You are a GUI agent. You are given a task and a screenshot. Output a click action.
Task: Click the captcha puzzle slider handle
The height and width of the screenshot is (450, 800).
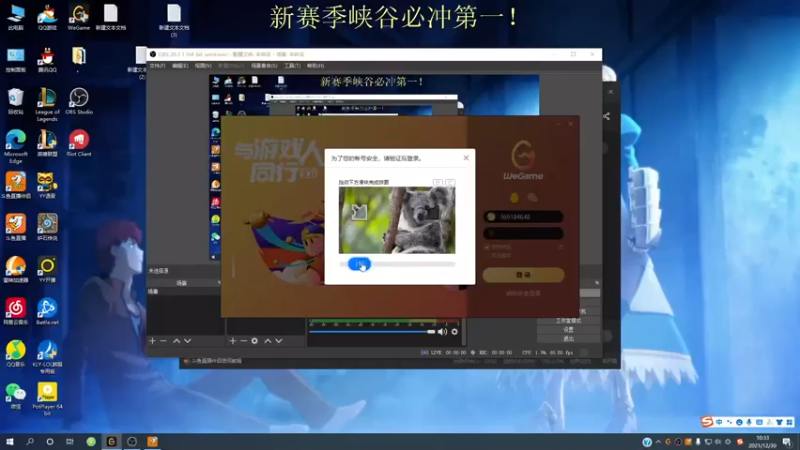point(359,264)
